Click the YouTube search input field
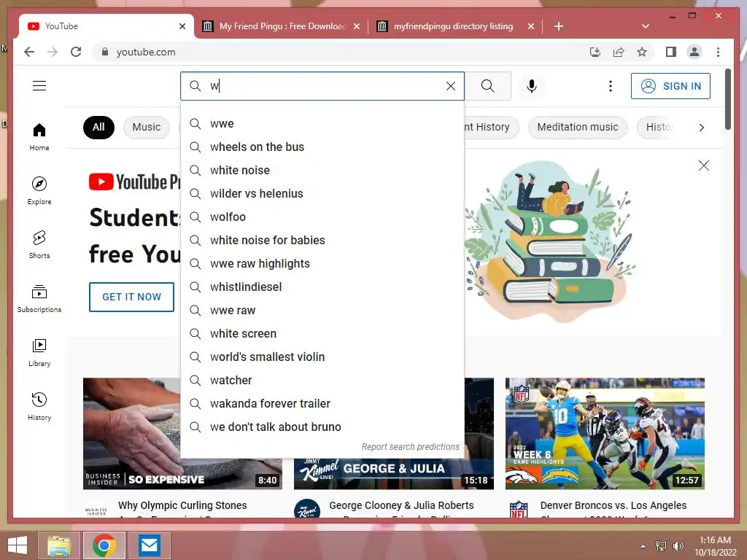This screenshot has height=560, width=747. tap(322, 86)
